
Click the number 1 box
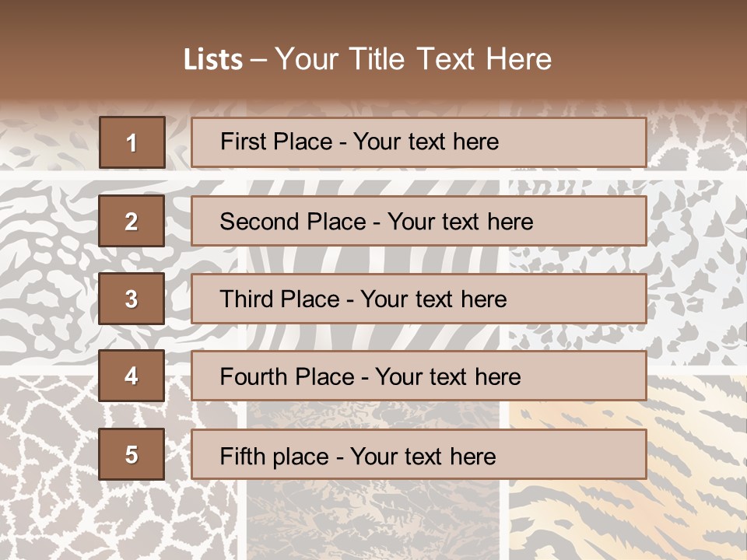(132, 142)
